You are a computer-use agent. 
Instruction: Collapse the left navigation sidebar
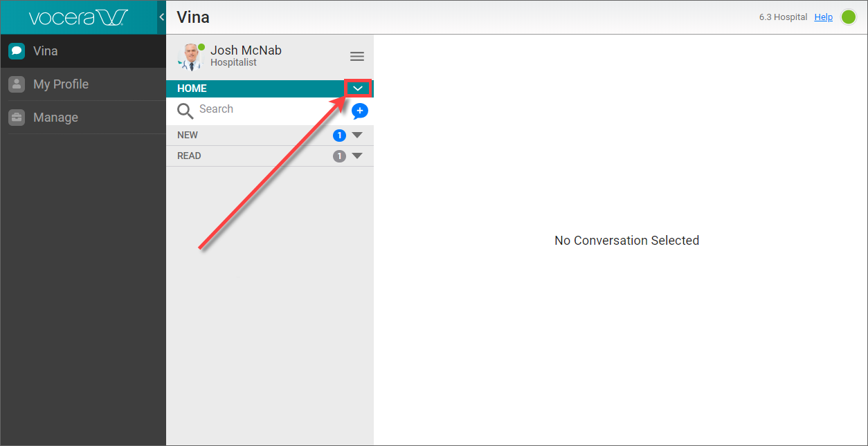coord(161,17)
